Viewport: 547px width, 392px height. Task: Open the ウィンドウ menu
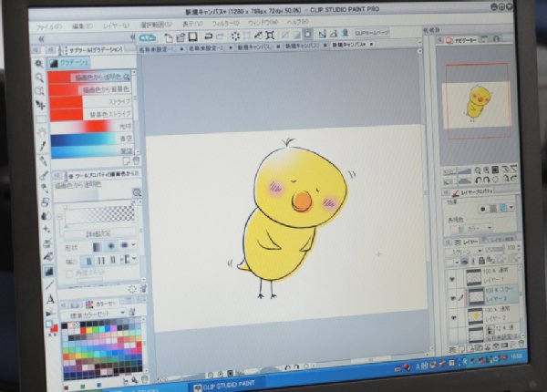click(x=263, y=22)
